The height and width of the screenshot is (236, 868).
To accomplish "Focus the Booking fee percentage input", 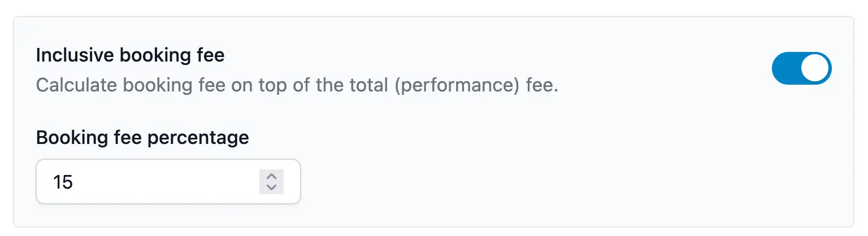I will pos(153,182).
